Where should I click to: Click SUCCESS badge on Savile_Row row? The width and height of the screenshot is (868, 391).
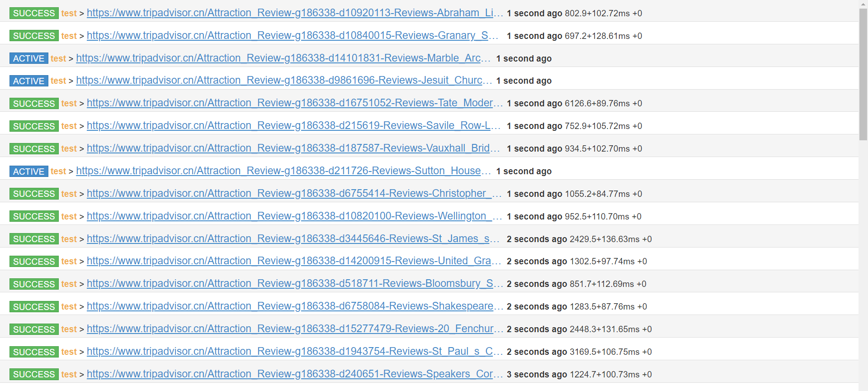coord(34,126)
